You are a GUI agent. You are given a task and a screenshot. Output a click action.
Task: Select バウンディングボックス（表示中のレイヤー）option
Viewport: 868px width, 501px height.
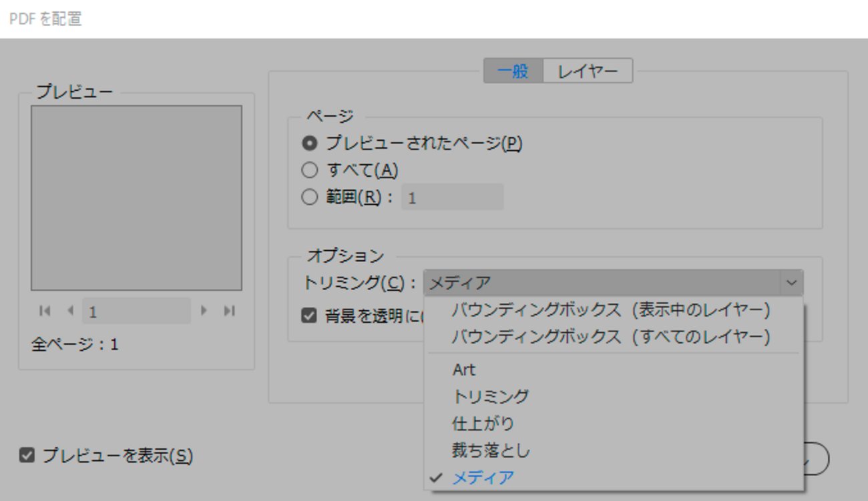pyautogui.click(x=613, y=310)
